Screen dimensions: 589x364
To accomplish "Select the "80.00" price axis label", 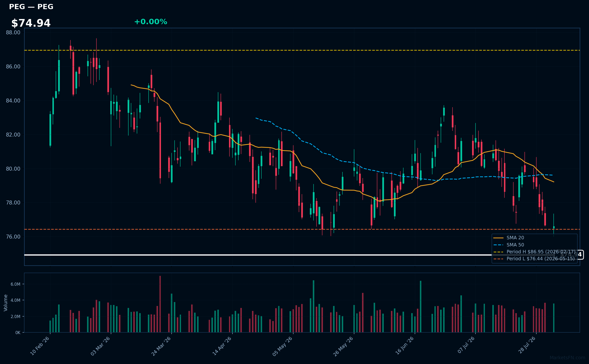I will (13, 169).
